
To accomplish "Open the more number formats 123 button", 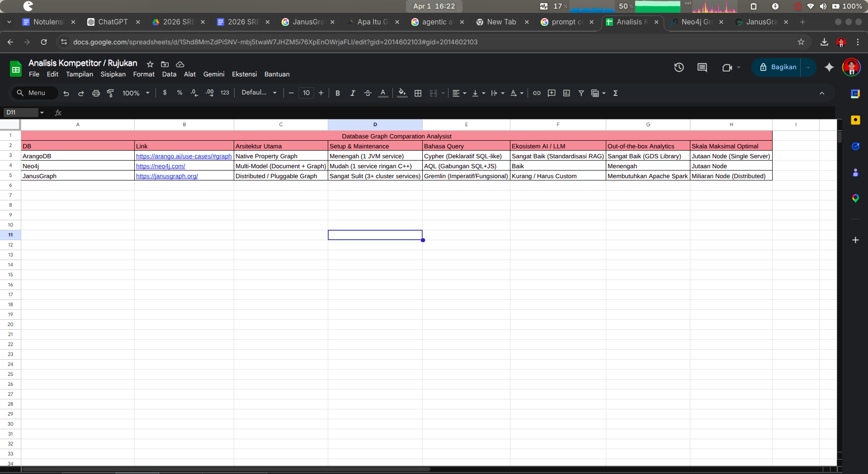I will point(225,93).
